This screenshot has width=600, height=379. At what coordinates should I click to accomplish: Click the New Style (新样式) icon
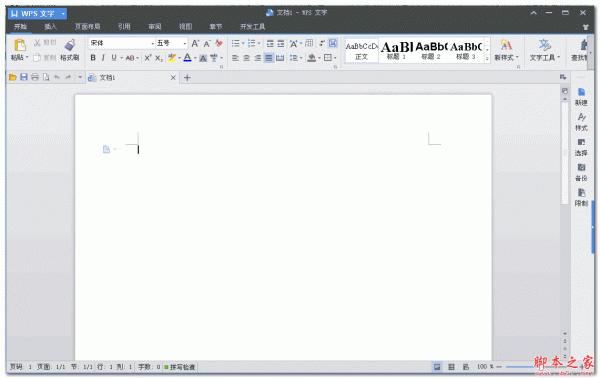pos(506,45)
